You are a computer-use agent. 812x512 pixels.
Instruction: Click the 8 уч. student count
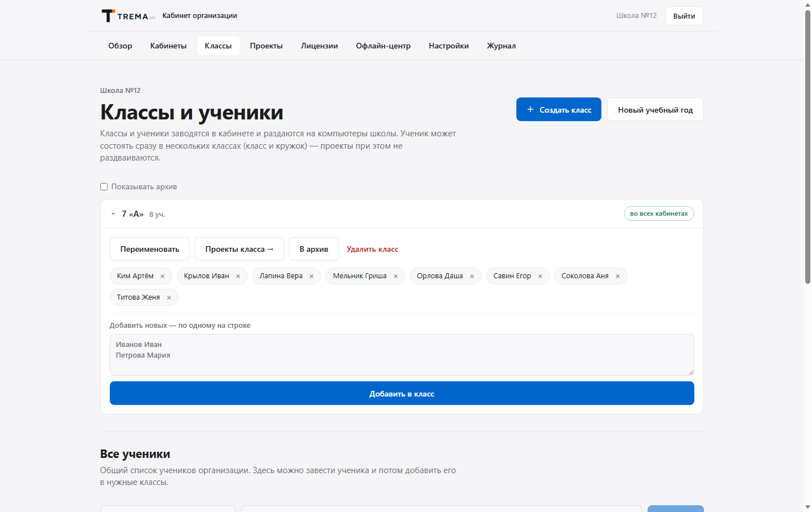pos(157,215)
